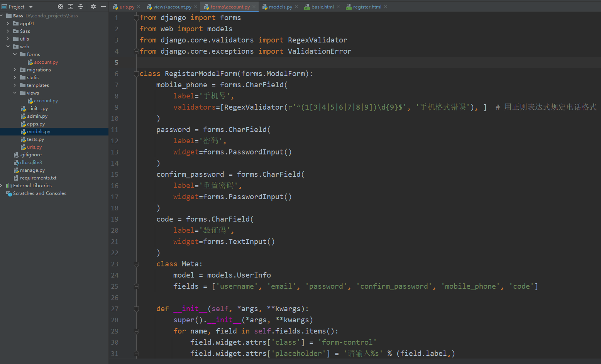
Task: Fold the RegisterModelForm class at line 6
Action: [x=136, y=74]
